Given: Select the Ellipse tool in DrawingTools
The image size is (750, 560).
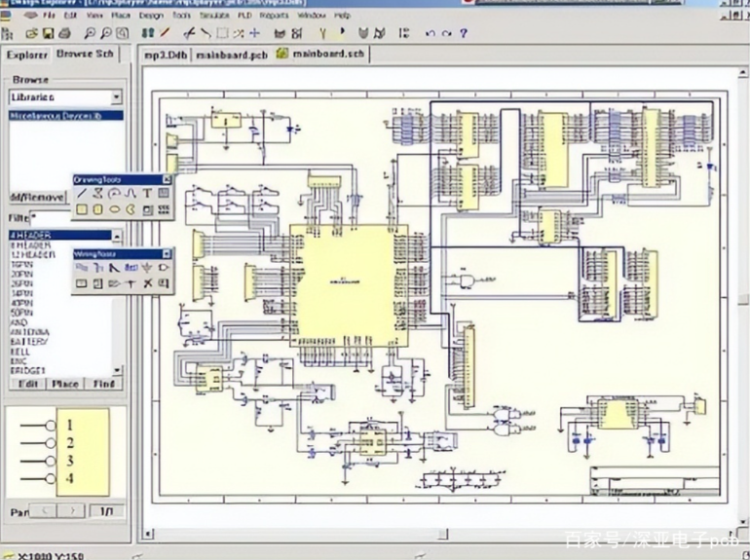Looking at the screenshot, I should pos(114,209).
